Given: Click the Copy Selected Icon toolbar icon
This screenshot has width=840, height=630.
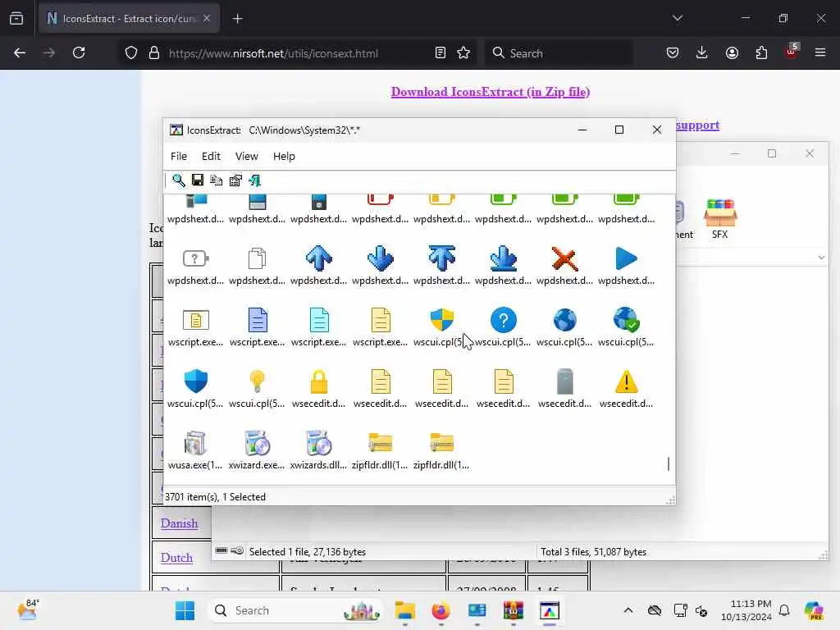Looking at the screenshot, I should click(x=217, y=180).
